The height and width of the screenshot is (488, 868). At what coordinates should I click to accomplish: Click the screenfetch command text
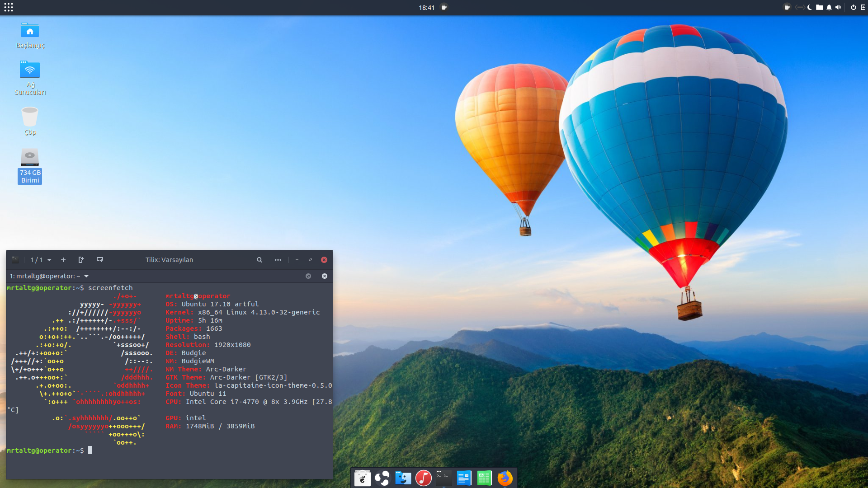[110, 288]
